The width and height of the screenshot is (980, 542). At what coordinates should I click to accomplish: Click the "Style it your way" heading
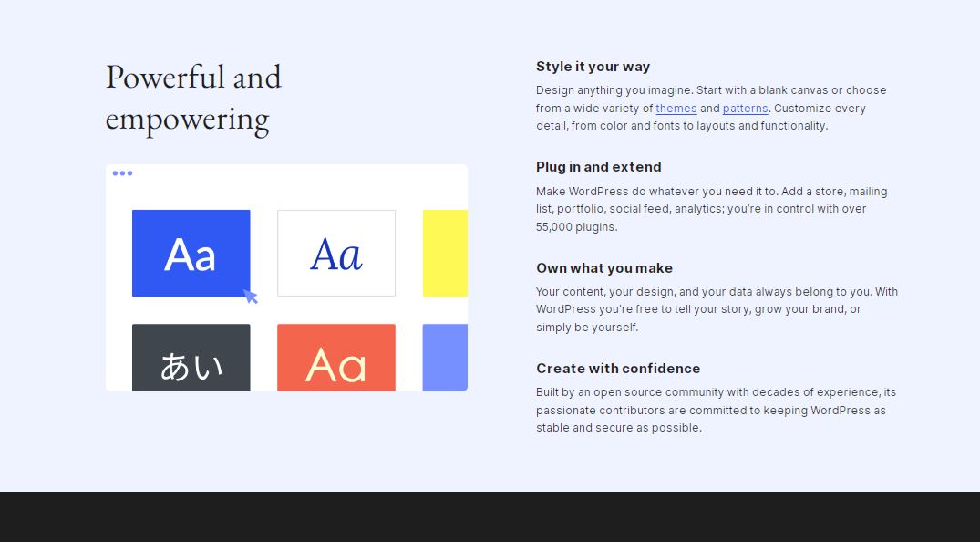pos(593,67)
